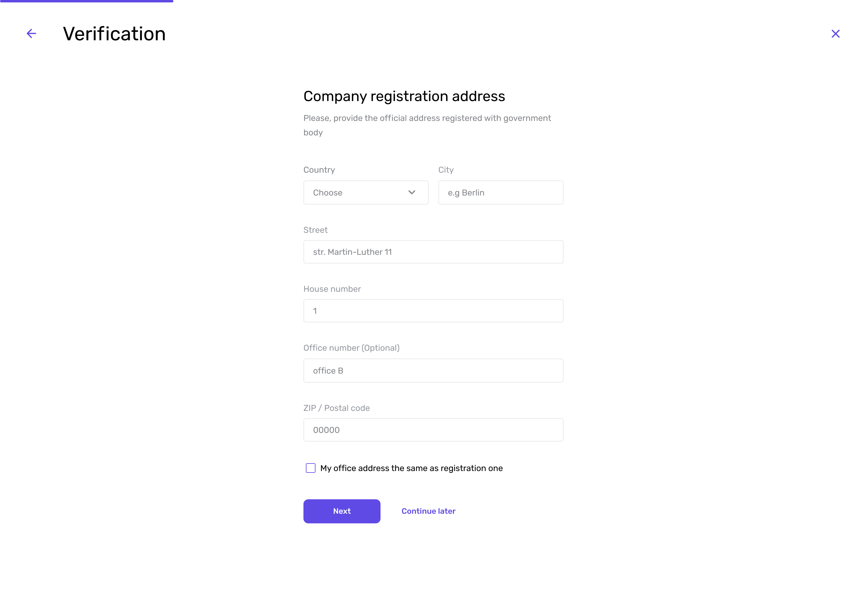Select the ZIP / Postal code input
867x616 pixels.
433,430
